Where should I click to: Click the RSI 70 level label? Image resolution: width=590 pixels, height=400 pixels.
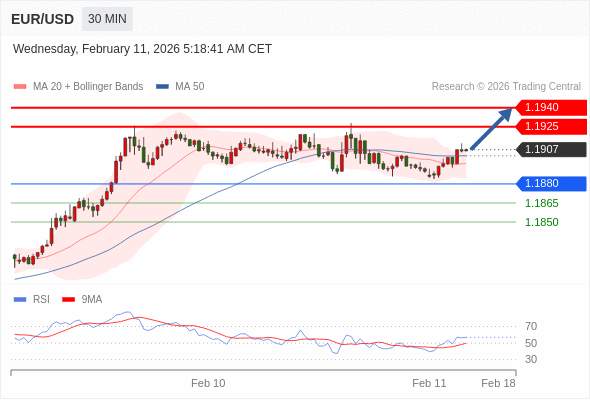pyautogui.click(x=531, y=326)
